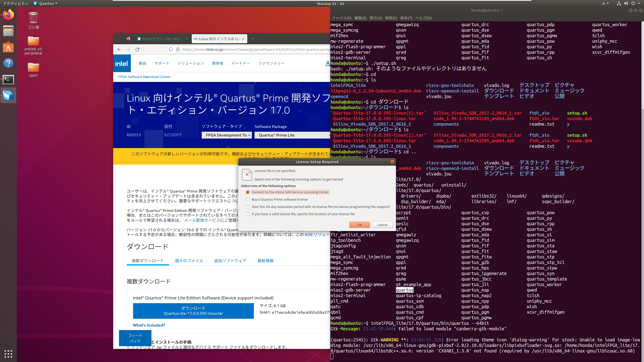The image size is (644, 362).
Task: Open Ubuntu Software dock icon
Action: (8, 47)
